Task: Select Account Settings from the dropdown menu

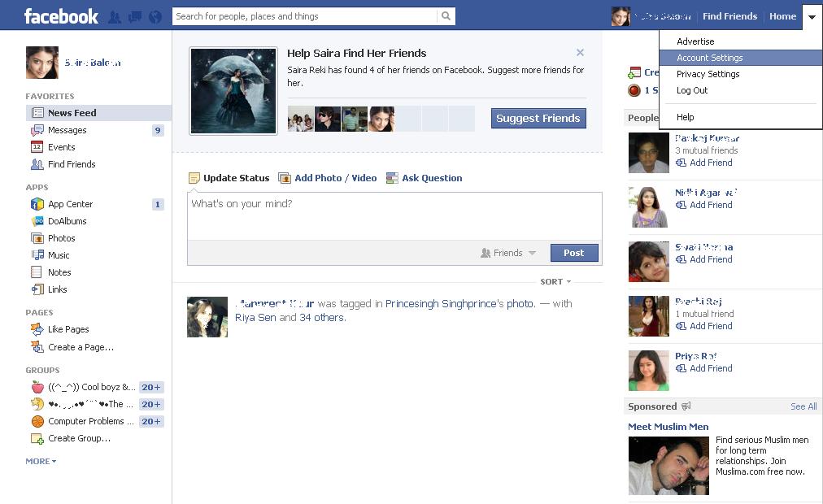Action: (709, 58)
